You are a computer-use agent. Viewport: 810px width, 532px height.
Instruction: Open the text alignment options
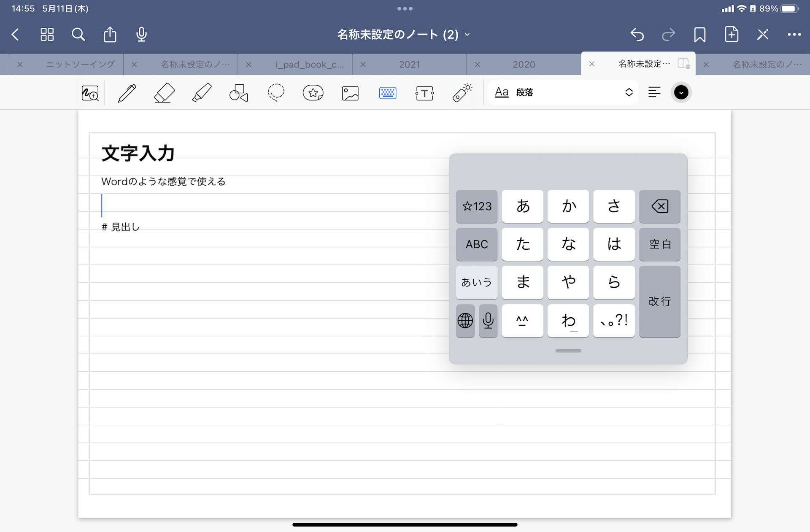(x=654, y=92)
